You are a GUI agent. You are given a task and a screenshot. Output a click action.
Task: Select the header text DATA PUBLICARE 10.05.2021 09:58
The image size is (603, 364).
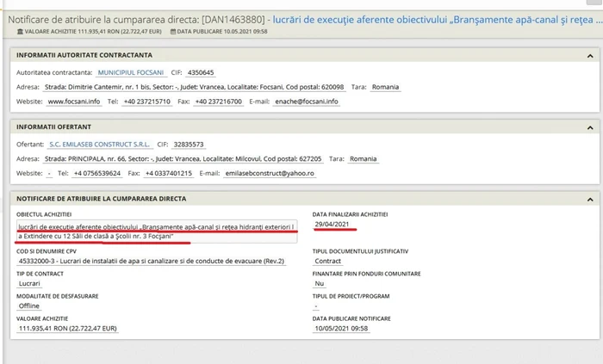tap(222, 32)
